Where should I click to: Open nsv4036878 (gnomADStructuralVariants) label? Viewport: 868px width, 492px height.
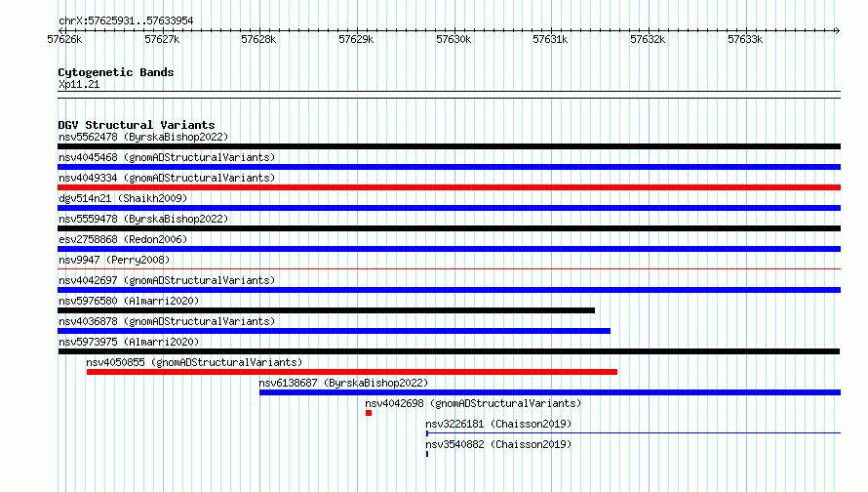(x=167, y=321)
